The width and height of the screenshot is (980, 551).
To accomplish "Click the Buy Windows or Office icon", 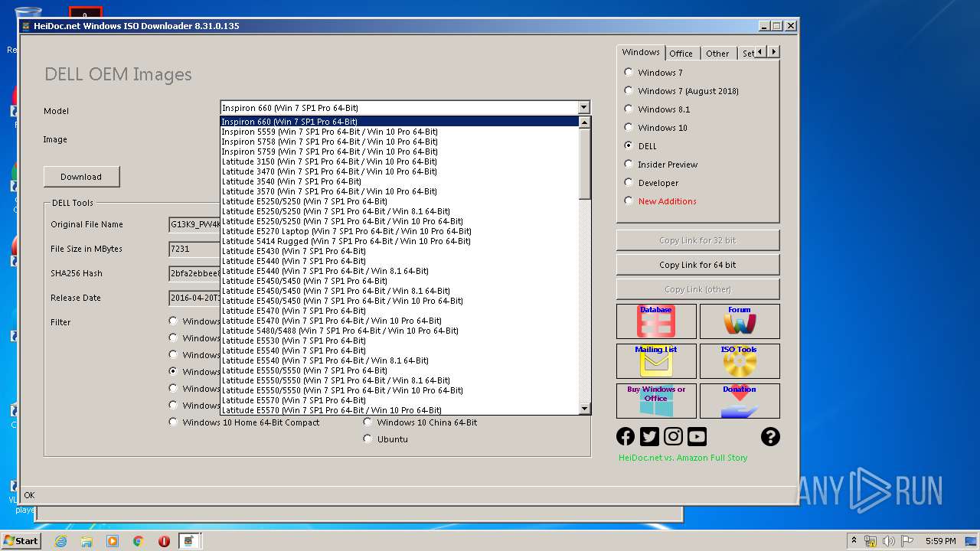I will 656,401.
